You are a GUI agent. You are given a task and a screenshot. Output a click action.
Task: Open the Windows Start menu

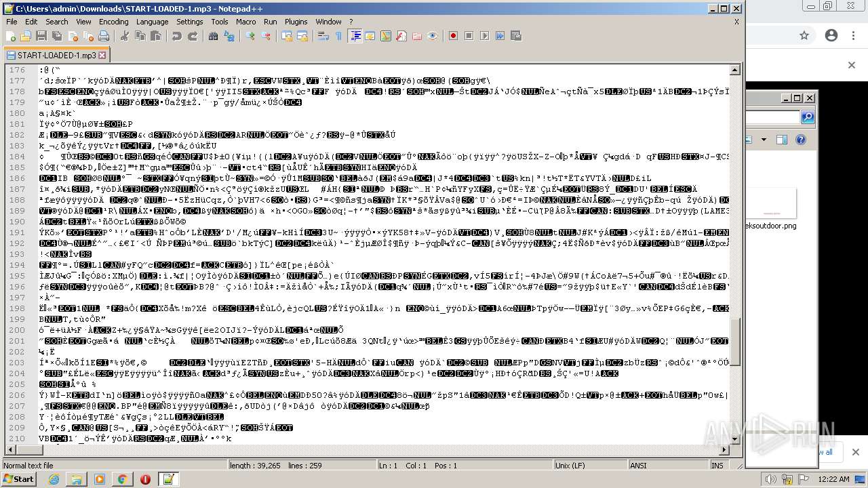tap(18, 479)
